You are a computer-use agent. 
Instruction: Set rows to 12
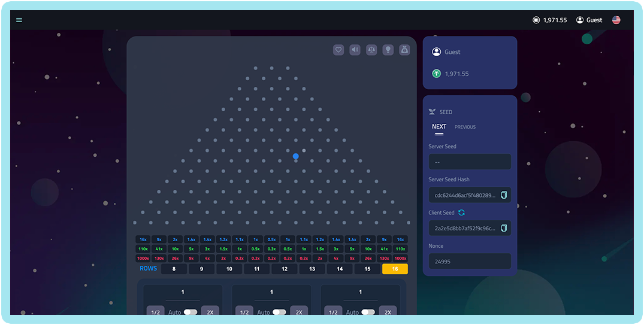pos(285,269)
